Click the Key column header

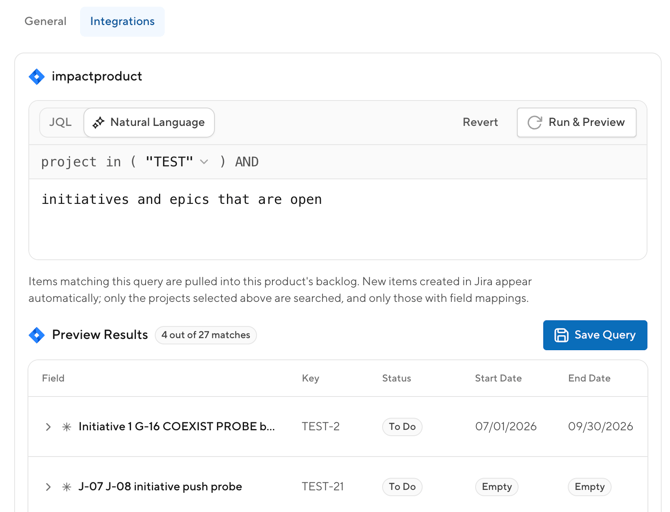311,378
